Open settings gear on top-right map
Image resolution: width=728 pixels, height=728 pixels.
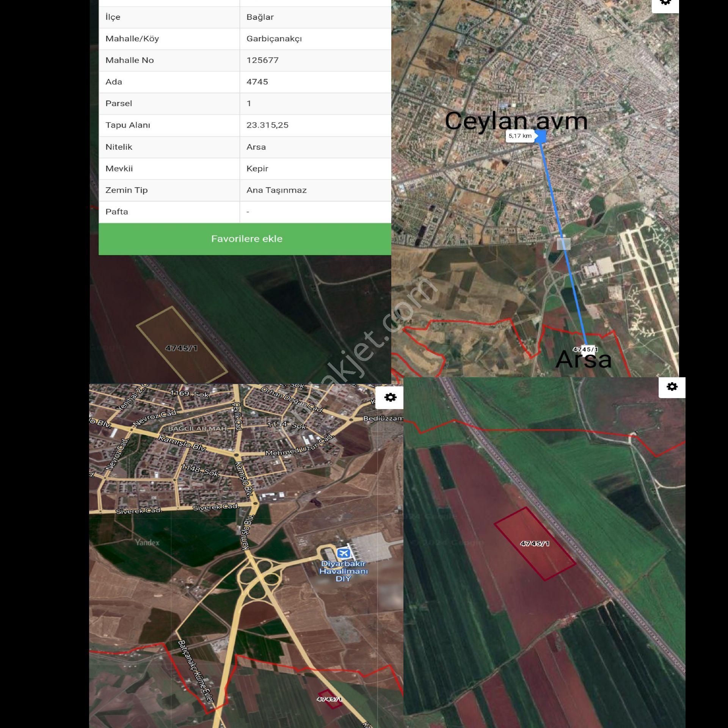click(665, 3)
